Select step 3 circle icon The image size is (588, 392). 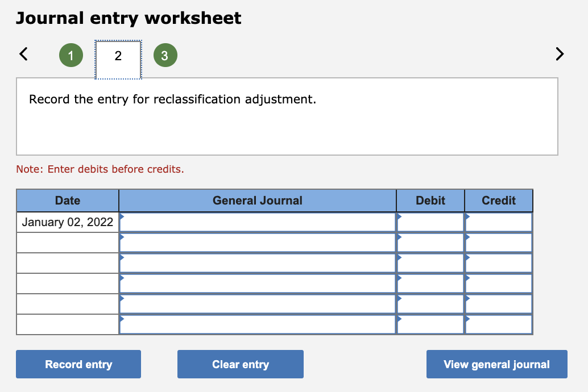(165, 55)
